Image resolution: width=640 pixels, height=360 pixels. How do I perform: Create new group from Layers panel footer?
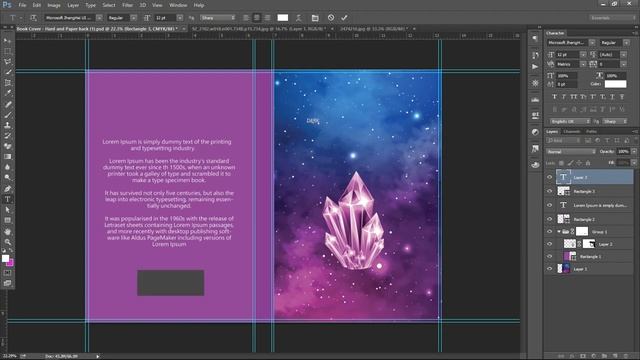point(604,356)
